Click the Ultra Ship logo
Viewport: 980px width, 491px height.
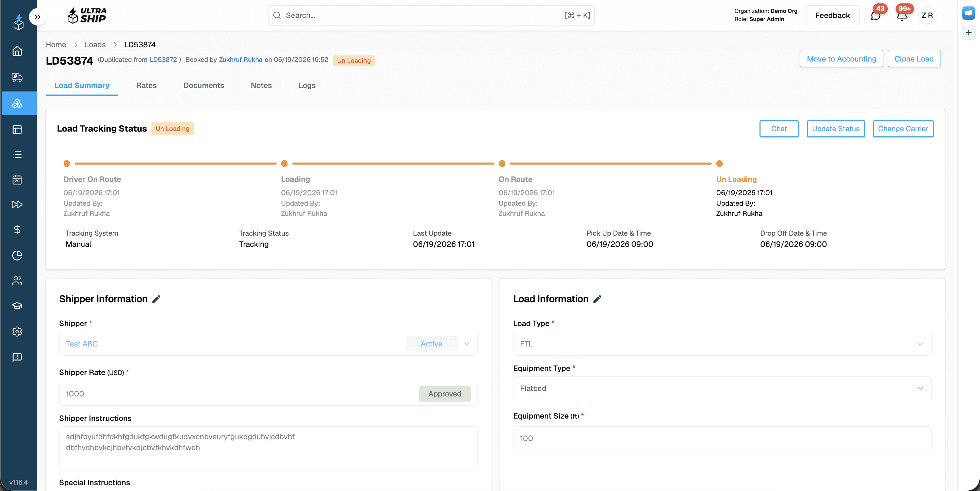[87, 15]
